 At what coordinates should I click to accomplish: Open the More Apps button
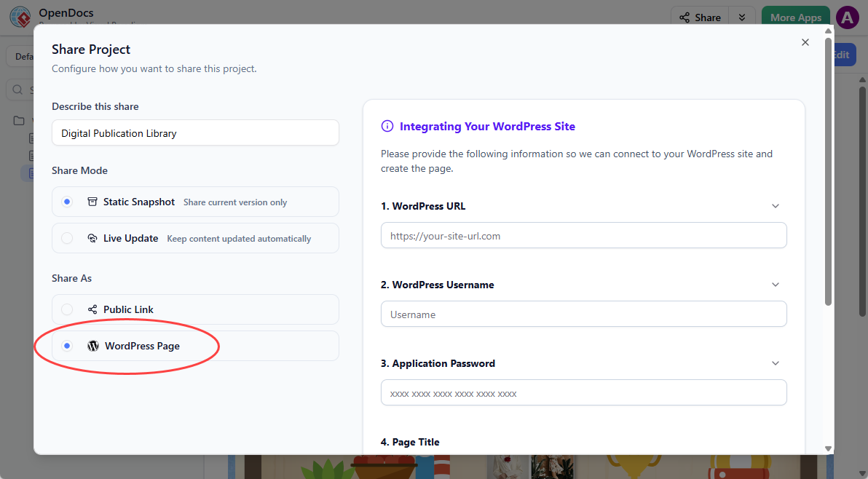[x=795, y=17]
